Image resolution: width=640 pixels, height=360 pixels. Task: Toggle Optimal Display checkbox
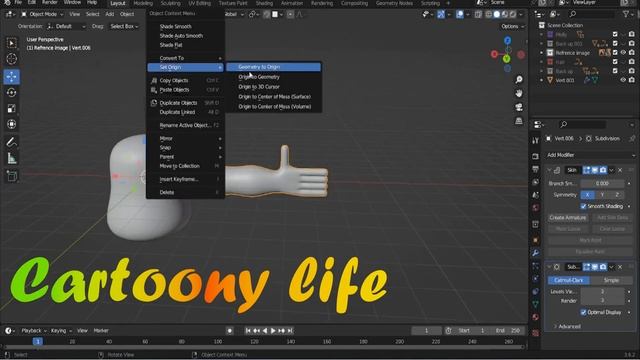[583, 312]
